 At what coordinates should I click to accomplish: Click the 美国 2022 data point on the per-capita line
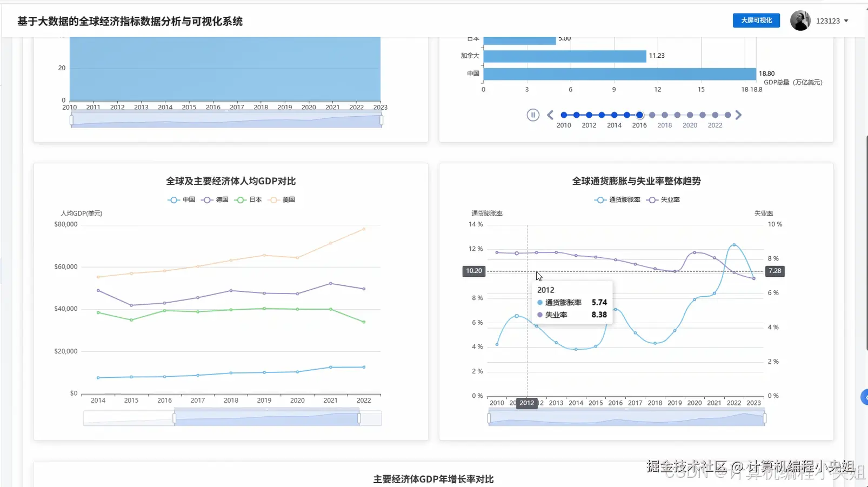pyautogui.click(x=364, y=229)
